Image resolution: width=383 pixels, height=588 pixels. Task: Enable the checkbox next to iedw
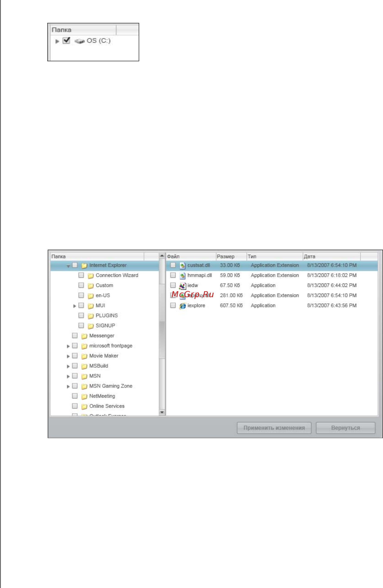point(173,285)
